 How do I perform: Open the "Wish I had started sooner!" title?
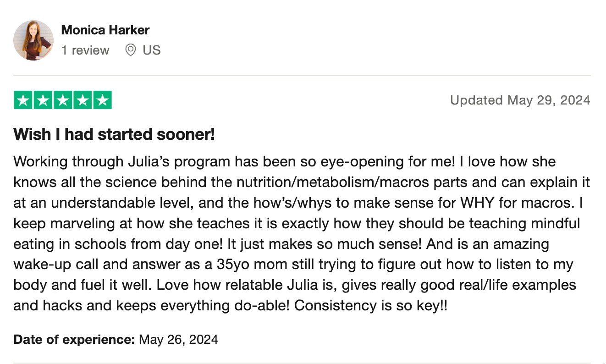click(114, 134)
